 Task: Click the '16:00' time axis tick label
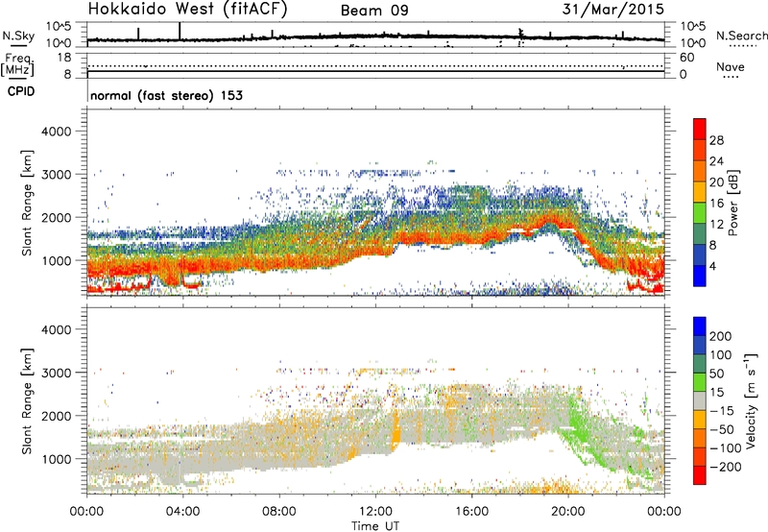(x=471, y=512)
